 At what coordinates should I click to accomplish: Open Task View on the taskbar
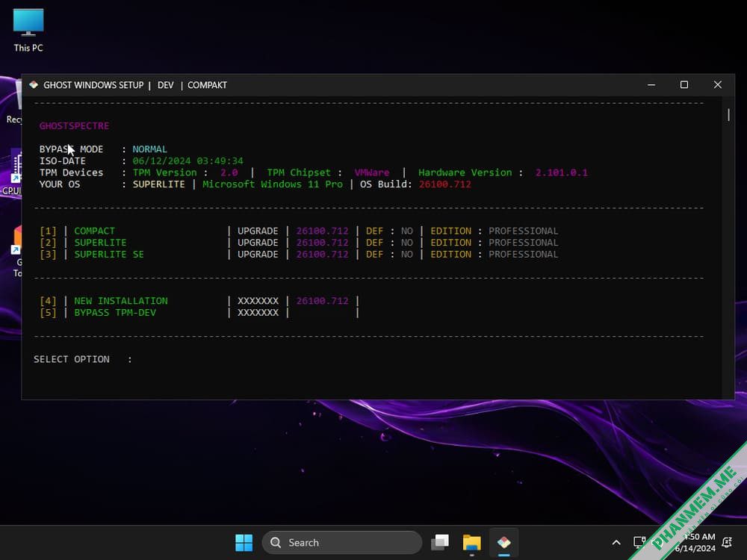(440, 542)
